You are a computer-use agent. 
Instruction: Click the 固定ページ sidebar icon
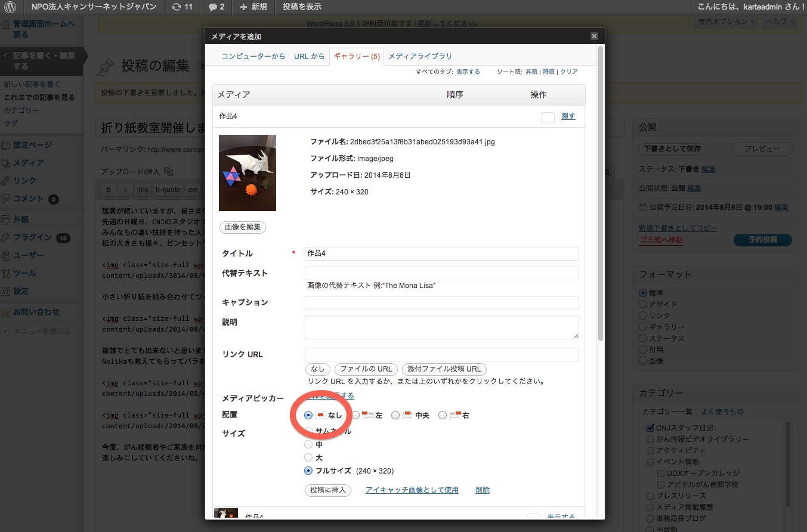click(5, 145)
